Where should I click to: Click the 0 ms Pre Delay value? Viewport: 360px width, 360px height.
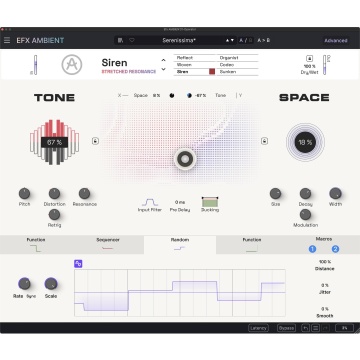pyautogui.click(x=180, y=202)
